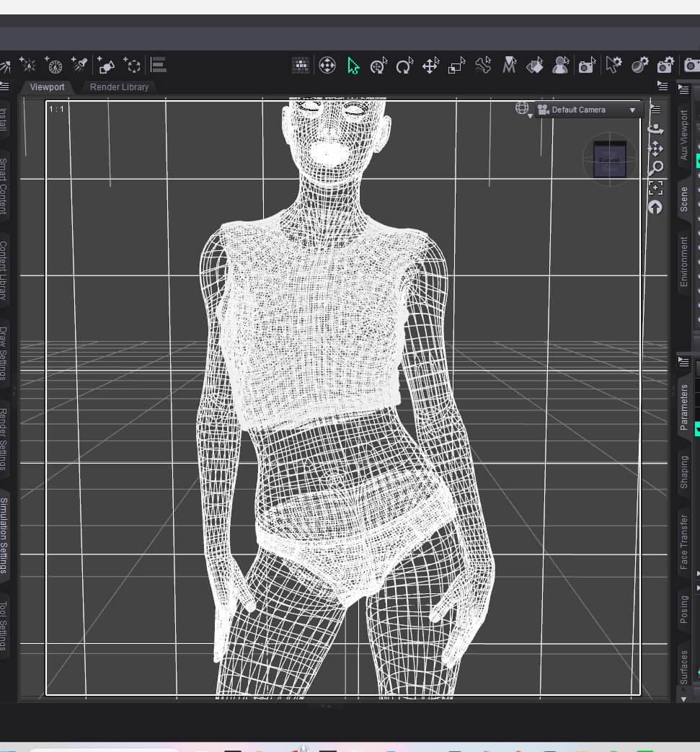Open the left pane options menu icon

pyautogui.click(x=4, y=87)
